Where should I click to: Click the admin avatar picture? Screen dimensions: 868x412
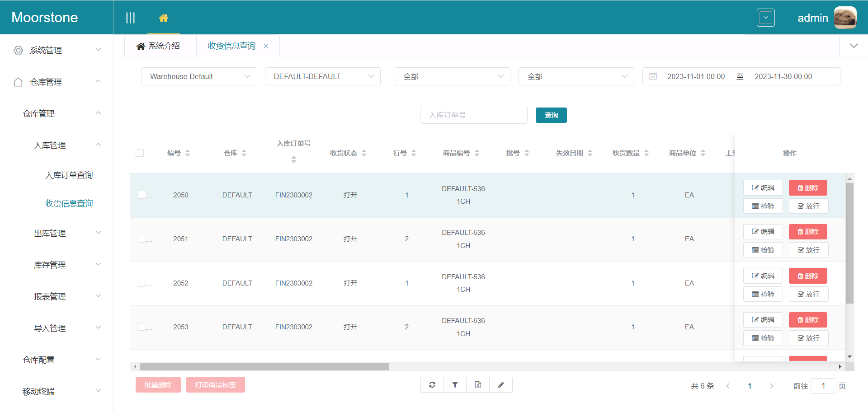click(x=845, y=18)
